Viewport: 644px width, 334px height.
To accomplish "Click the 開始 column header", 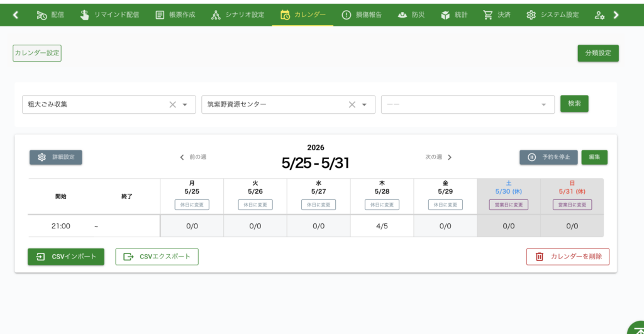I will 61,197.
